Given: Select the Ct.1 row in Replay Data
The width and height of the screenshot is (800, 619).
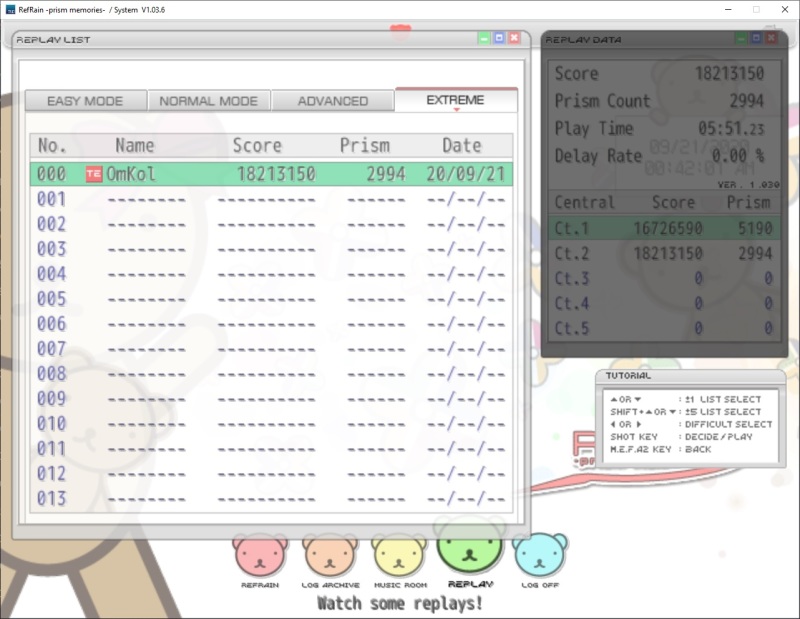Looking at the screenshot, I should 664,228.
